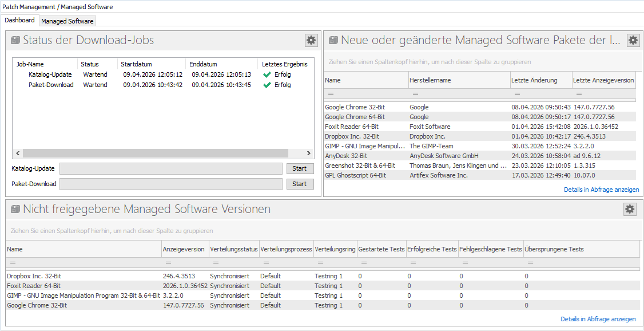
Task: Open filter operator under Fehlgeschlagene Tests column
Action: click(466, 262)
